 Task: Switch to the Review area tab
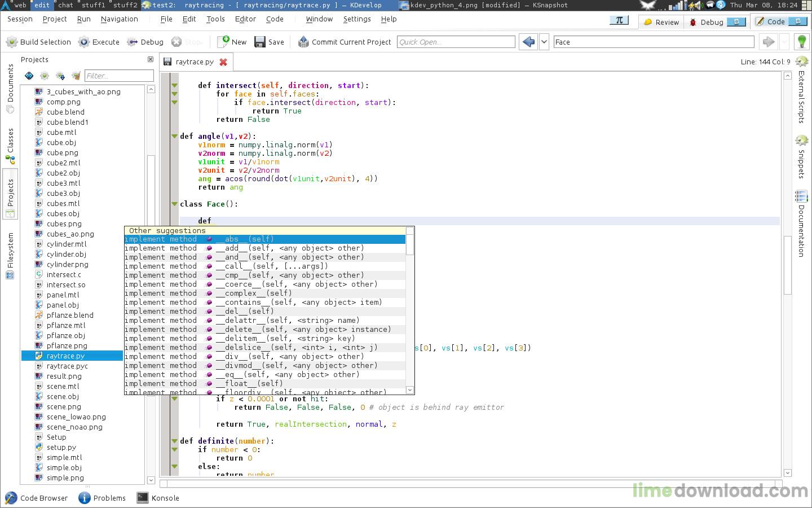point(661,22)
